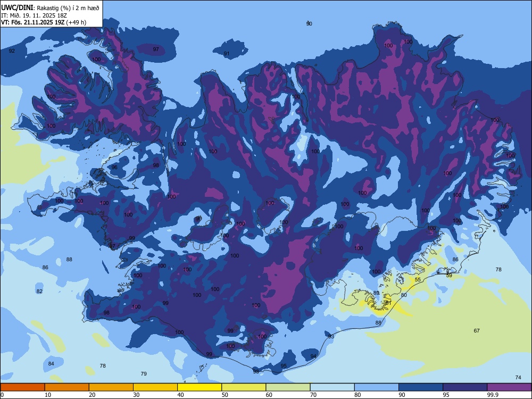Select the humidity value '96' on the map
The height and width of the screenshot is (399, 532).
114,167
